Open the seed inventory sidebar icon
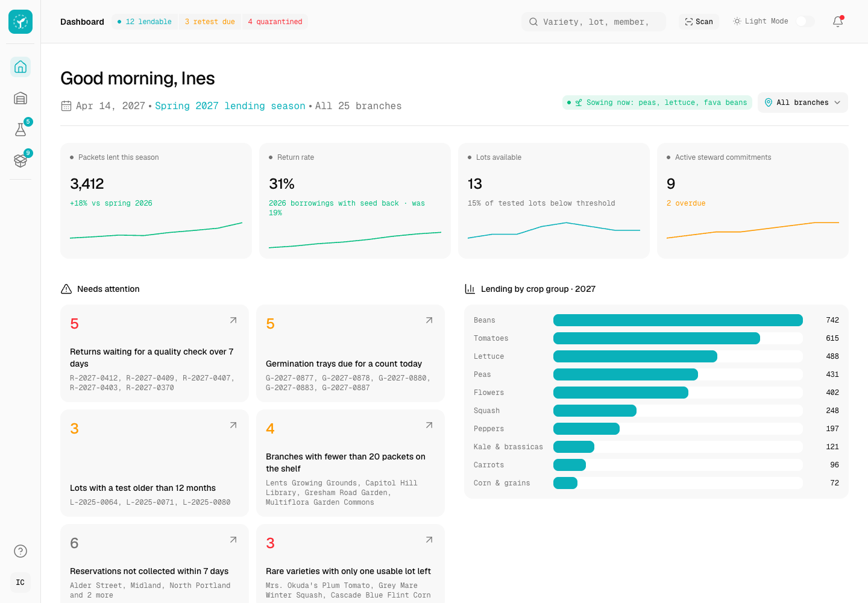868x603 pixels. pyautogui.click(x=20, y=98)
